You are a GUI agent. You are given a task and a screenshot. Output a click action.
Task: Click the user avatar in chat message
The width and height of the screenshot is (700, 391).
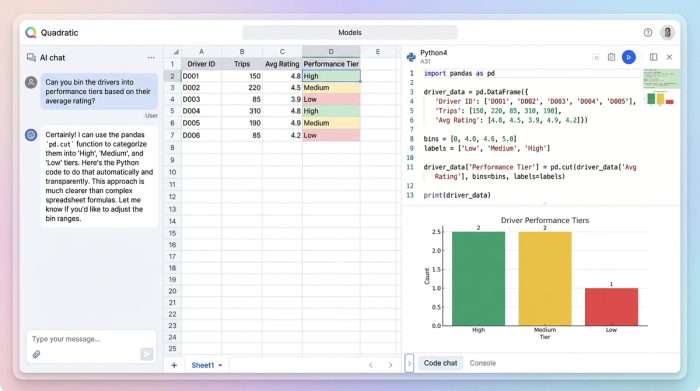click(x=31, y=82)
